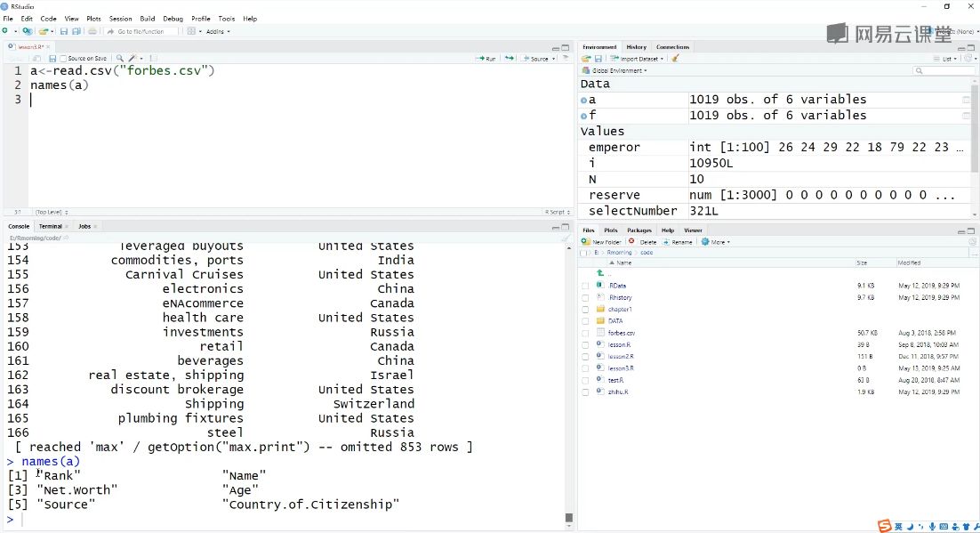Open the Import Dataset dropdown

tap(636, 59)
